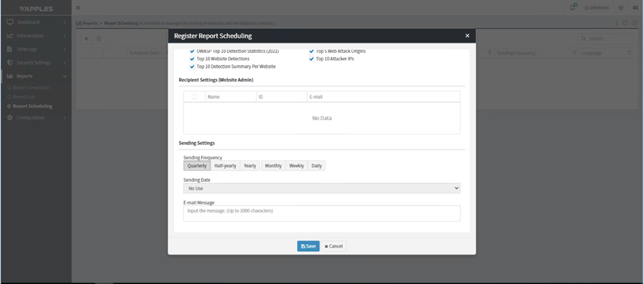Select the Monthly sending frequency

(x=273, y=166)
